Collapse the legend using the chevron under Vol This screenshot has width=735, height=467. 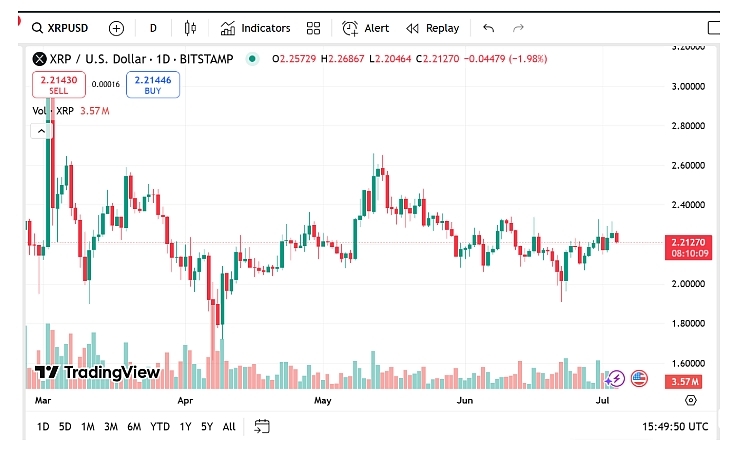click(42, 130)
